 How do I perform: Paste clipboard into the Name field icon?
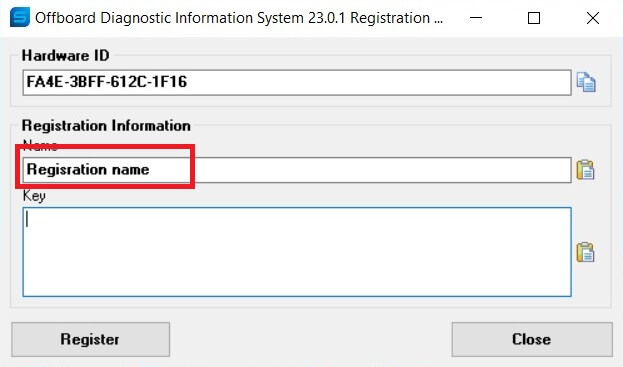pyautogui.click(x=585, y=170)
